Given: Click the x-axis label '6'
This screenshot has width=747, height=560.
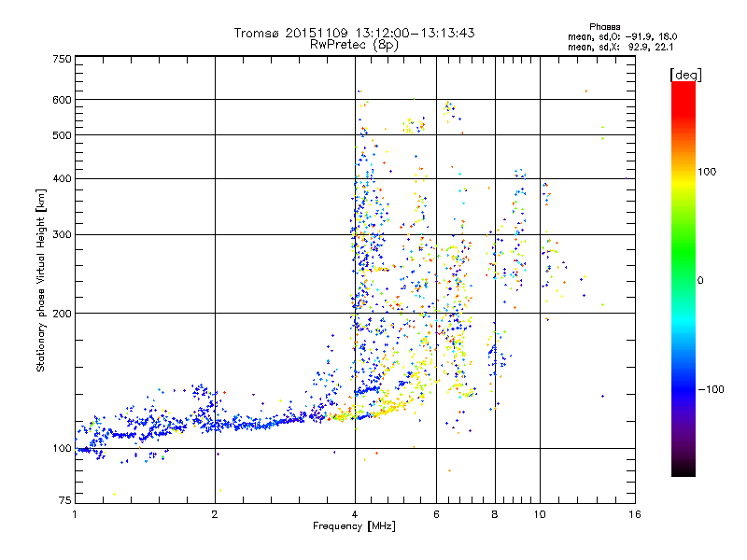Looking at the screenshot, I should [436, 514].
